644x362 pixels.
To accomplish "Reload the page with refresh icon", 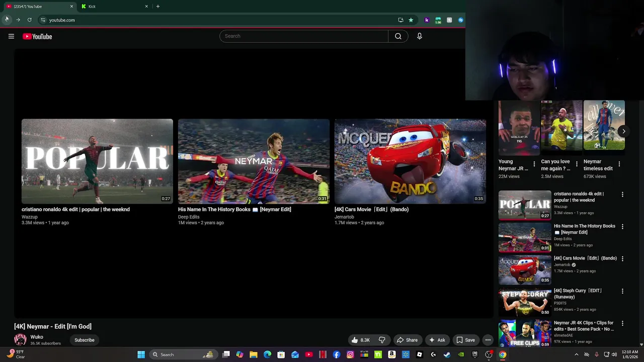I will pos(30,20).
